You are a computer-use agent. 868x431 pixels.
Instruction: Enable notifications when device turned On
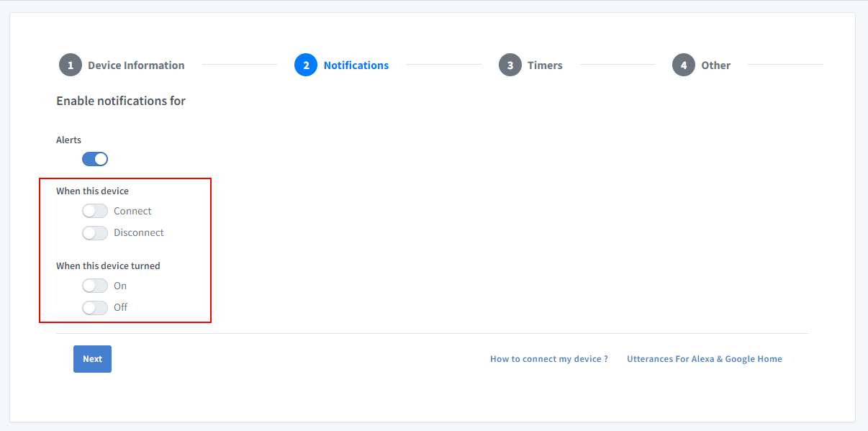click(x=94, y=285)
